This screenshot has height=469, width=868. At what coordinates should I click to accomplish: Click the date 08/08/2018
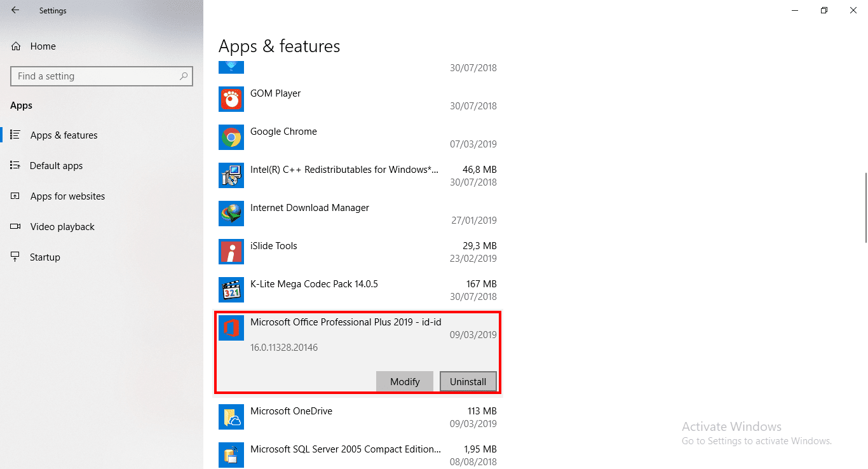(473, 462)
